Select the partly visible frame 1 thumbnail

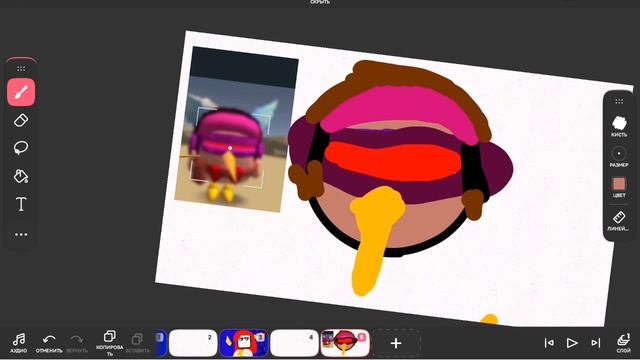tap(161, 343)
